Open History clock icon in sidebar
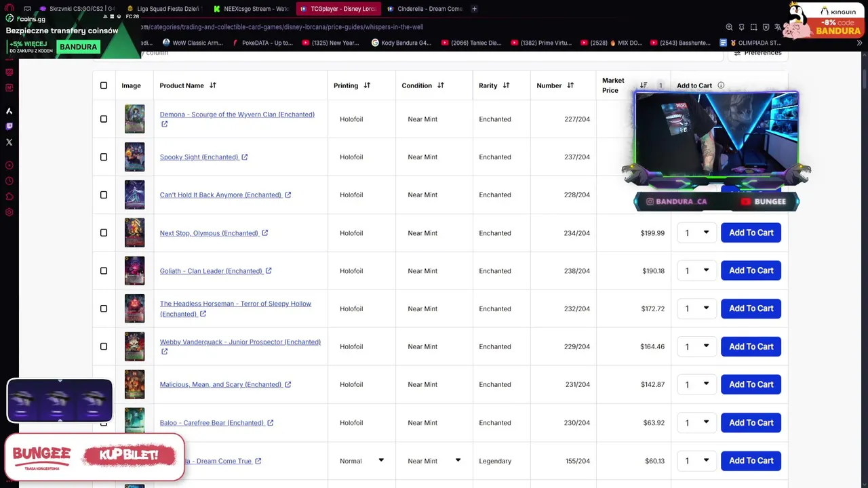The image size is (868, 488). pyautogui.click(x=9, y=181)
